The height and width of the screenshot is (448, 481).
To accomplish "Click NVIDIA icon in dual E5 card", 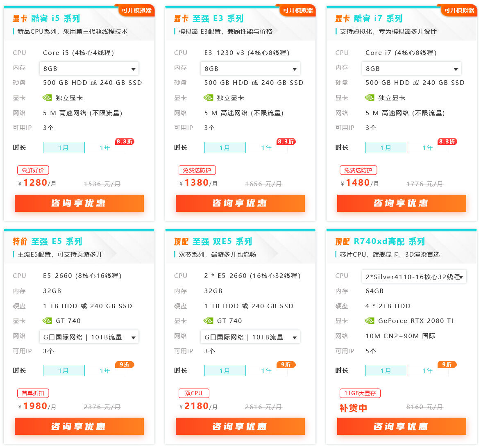I will (x=208, y=321).
